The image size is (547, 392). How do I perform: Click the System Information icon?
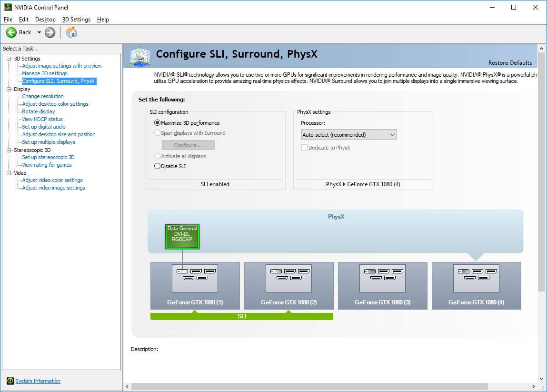coord(10,381)
